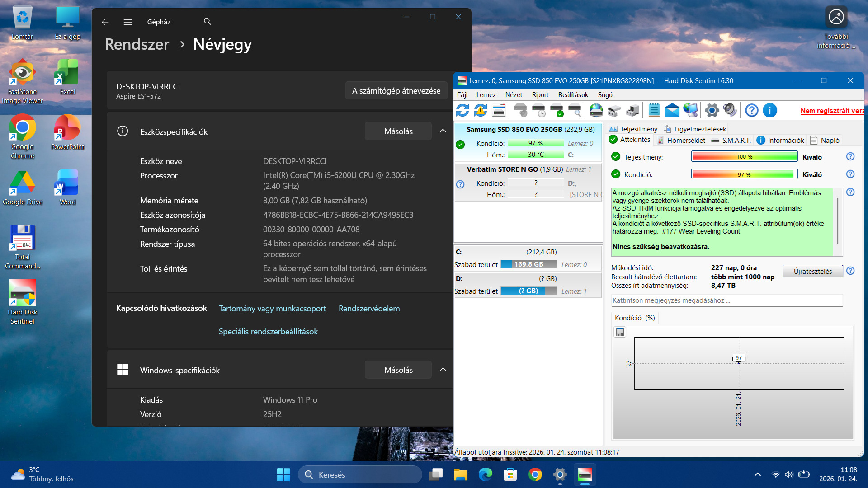
Task: Click the Újratesztelés button
Action: click(812, 271)
